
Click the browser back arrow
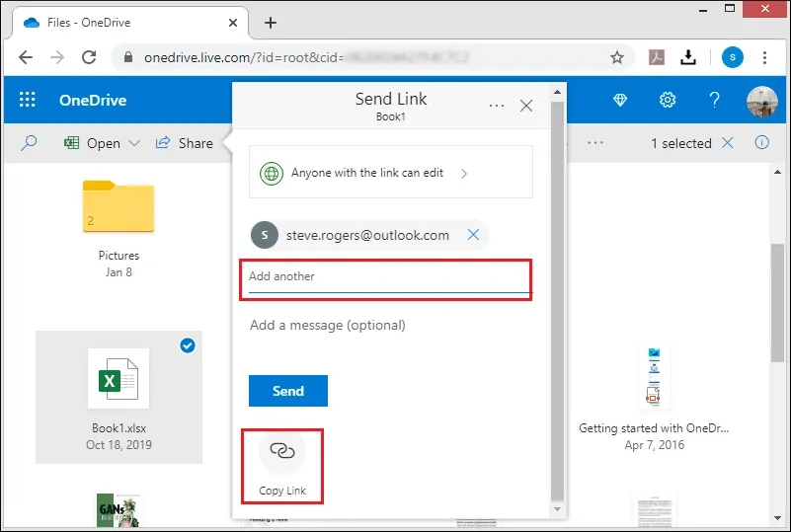(x=26, y=57)
